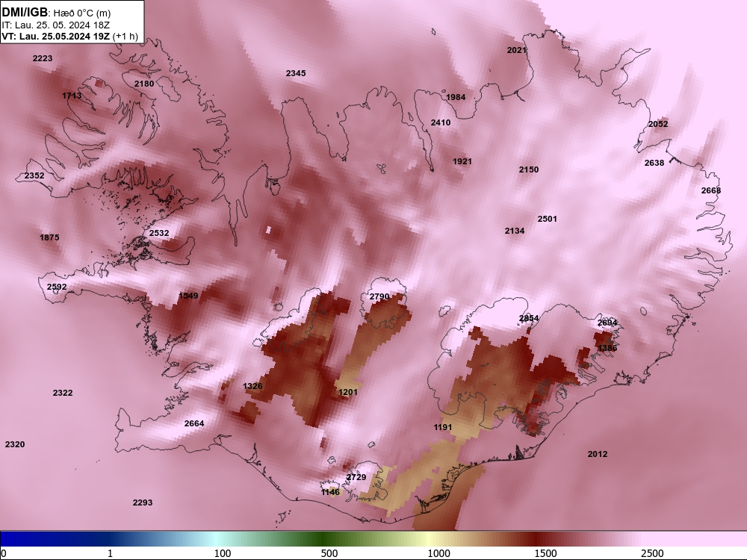
Task: Click the value 2052 on the east coast
Action: [658, 124]
